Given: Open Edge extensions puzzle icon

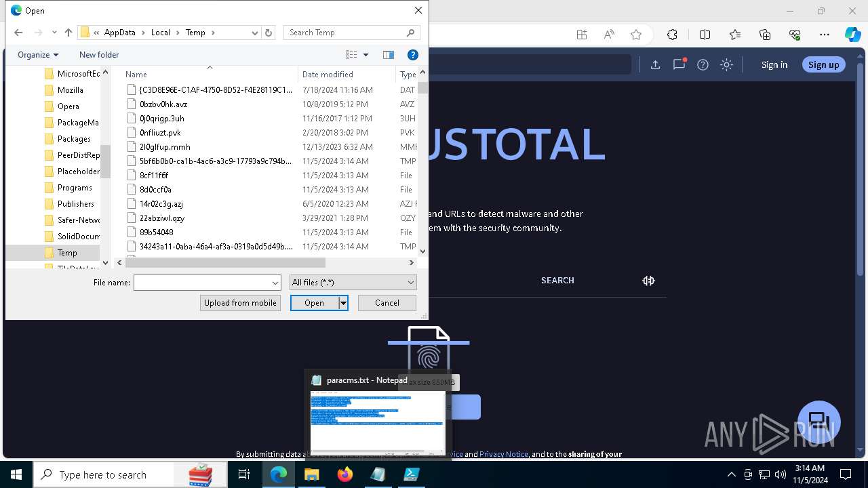Looking at the screenshot, I should 672,35.
